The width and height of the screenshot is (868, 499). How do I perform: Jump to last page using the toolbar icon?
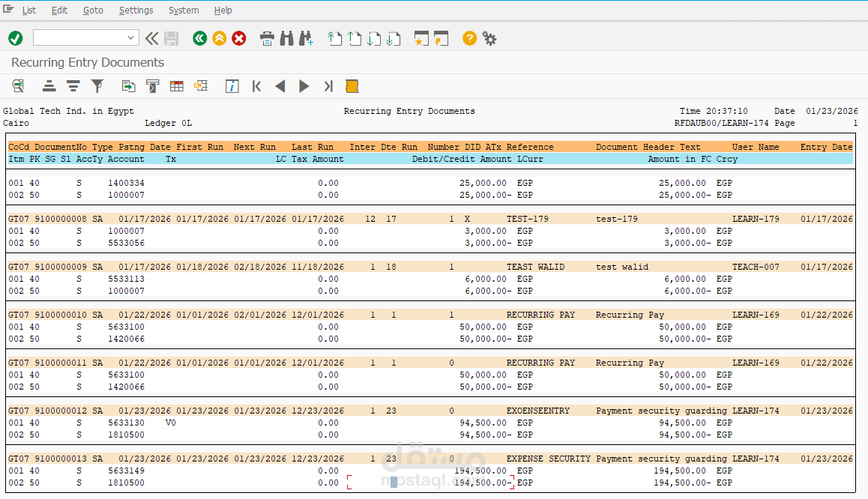tap(328, 86)
